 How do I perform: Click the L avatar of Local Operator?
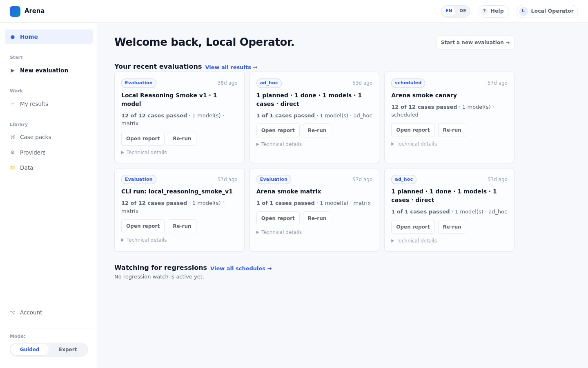[523, 11]
